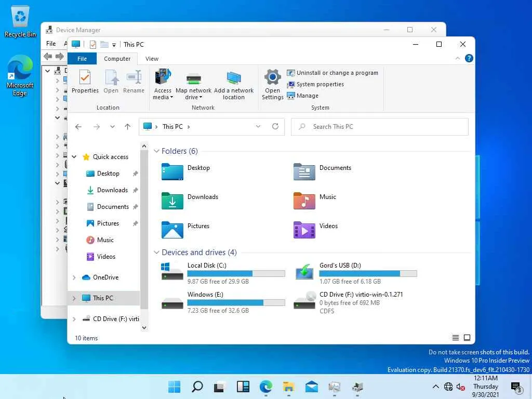Open the Desktop folder under Folders

coord(185,171)
